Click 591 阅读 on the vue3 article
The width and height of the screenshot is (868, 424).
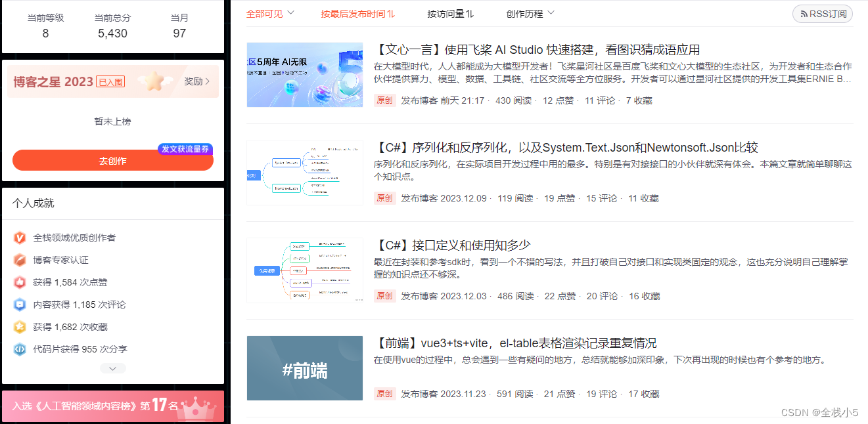[x=515, y=394]
